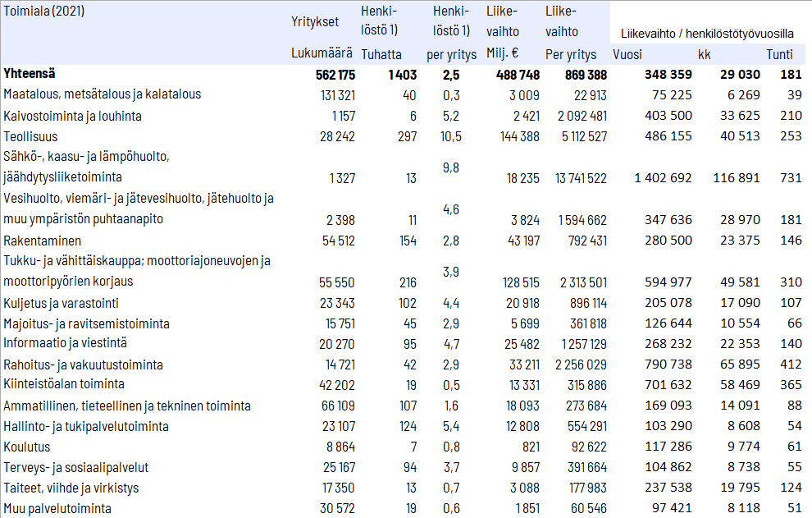Select the Teollisuus row label
Screen dimensions: 812x518
[30, 136]
